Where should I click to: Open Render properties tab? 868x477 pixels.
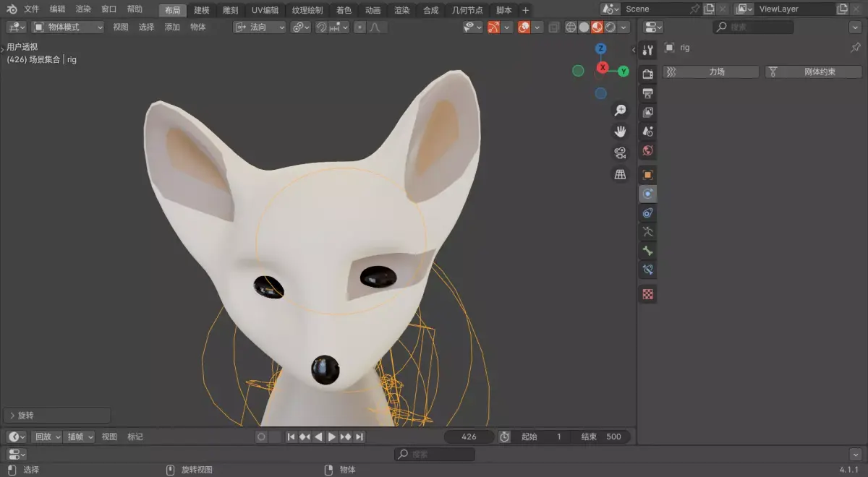coord(647,74)
